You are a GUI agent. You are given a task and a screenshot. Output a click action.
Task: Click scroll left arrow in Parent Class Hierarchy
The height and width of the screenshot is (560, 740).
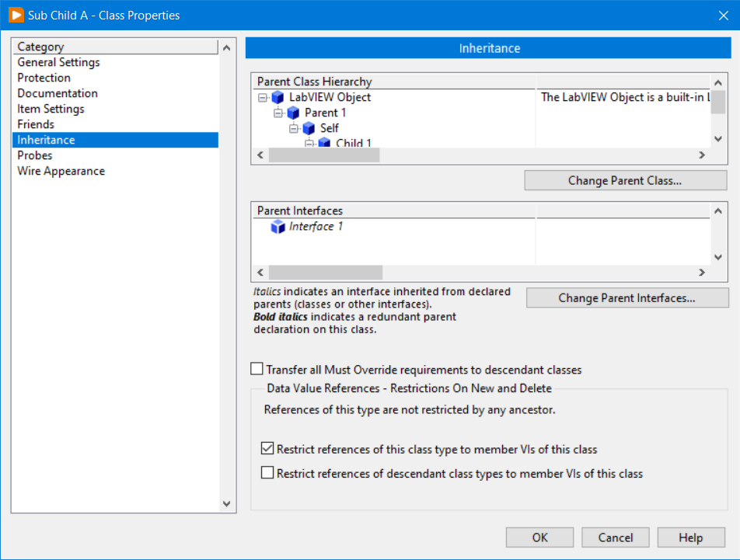(x=260, y=155)
